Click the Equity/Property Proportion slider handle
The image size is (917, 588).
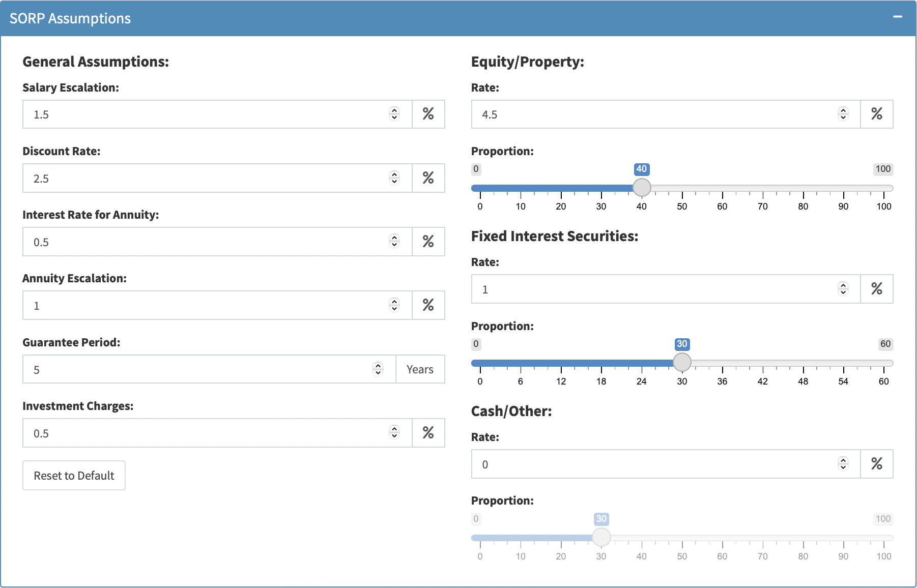642,188
